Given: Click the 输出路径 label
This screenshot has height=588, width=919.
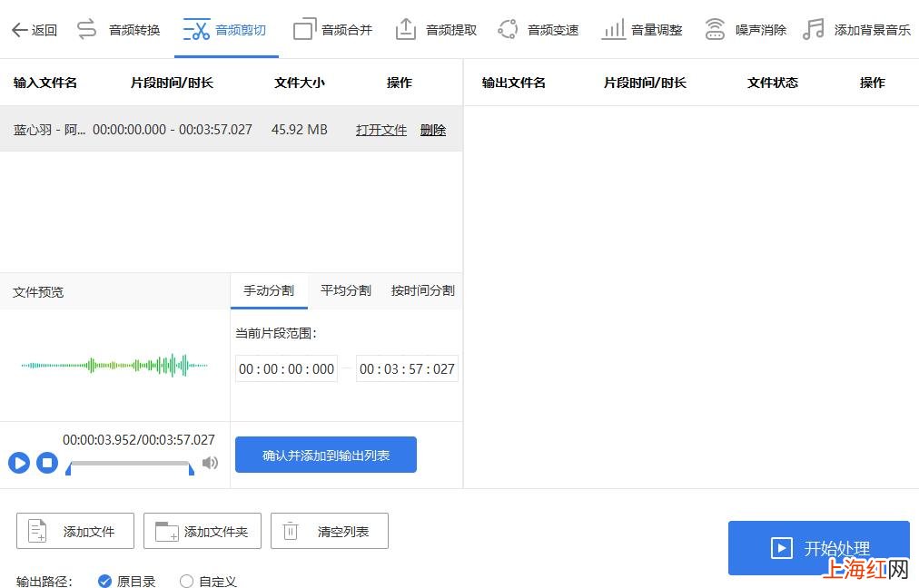Looking at the screenshot, I should point(44,581).
